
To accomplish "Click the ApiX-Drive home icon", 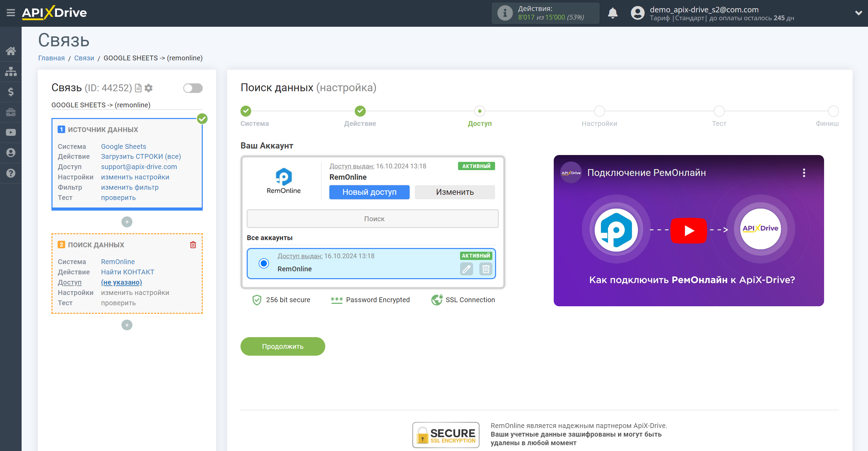I will (x=10, y=51).
